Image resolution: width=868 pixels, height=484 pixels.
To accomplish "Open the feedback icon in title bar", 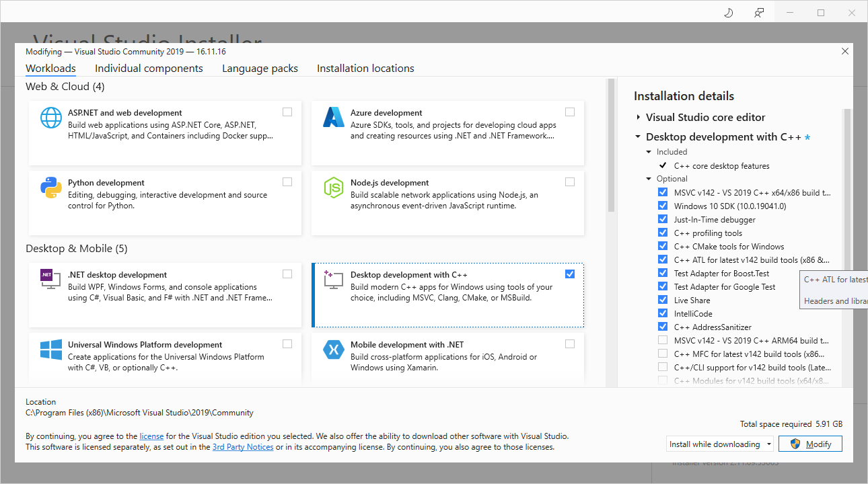I will point(759,13).
